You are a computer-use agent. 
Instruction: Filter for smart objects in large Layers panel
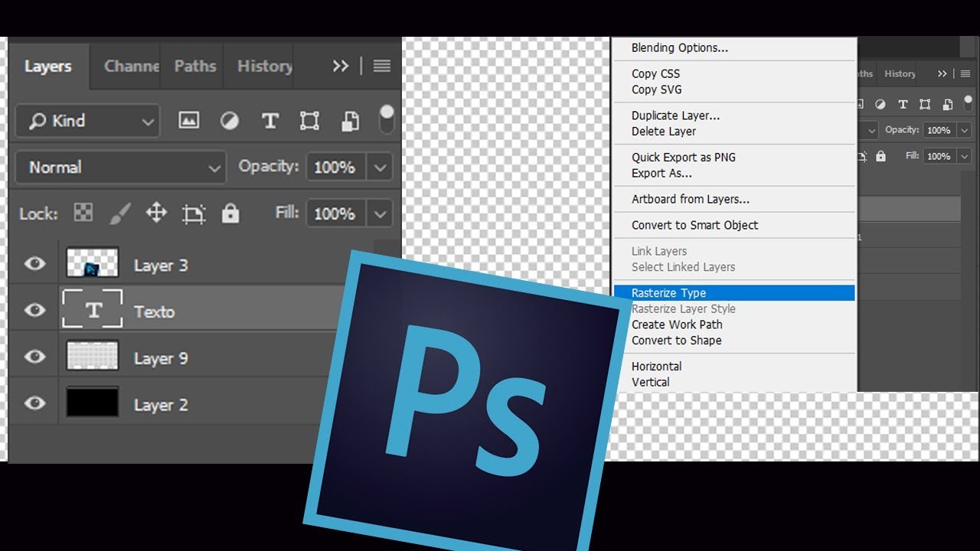[350, 121]
